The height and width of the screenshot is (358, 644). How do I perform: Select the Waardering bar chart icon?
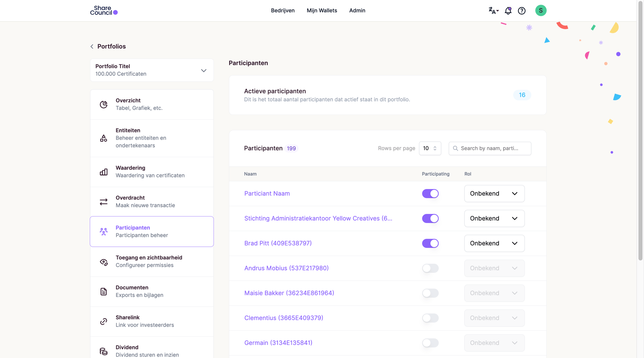(x=104, y=172)
